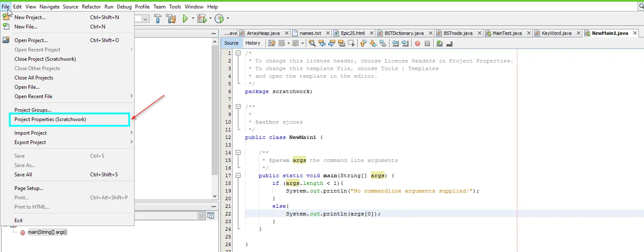Open the Run Project dropdown arrow
Image resolution: width=644 pixels, height=252 pixels.
tap(193, 19)
